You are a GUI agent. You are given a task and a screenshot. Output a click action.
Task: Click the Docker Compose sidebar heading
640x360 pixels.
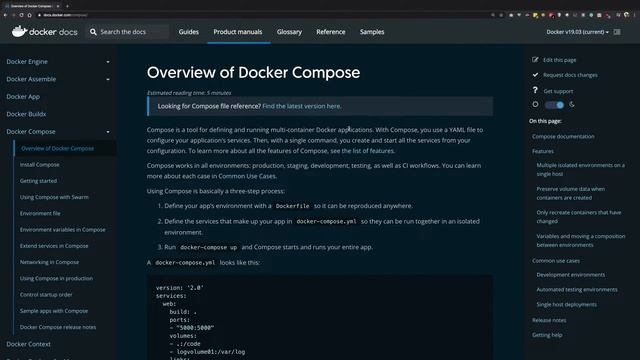(x=31, y=132)
